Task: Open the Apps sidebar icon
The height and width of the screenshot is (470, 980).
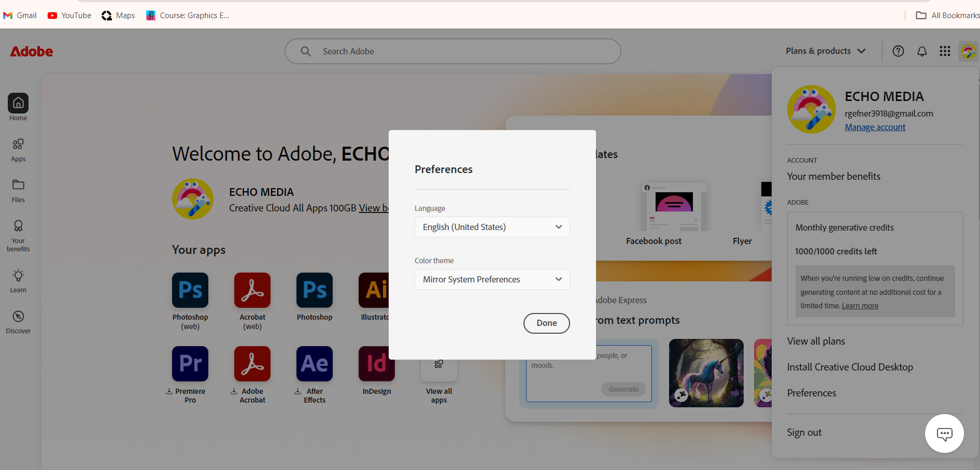Action: tap(18, 144)
